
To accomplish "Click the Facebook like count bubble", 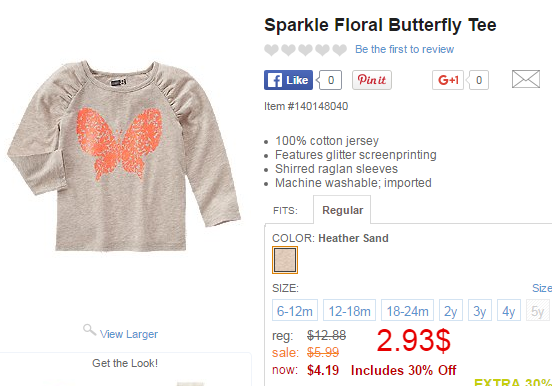I will click(x=330, y=80).
